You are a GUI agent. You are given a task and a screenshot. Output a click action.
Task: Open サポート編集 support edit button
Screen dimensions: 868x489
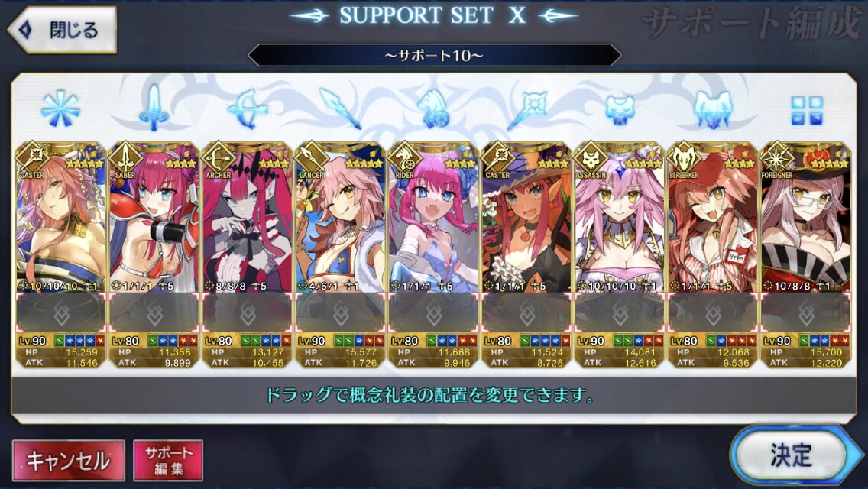[168, 460]
